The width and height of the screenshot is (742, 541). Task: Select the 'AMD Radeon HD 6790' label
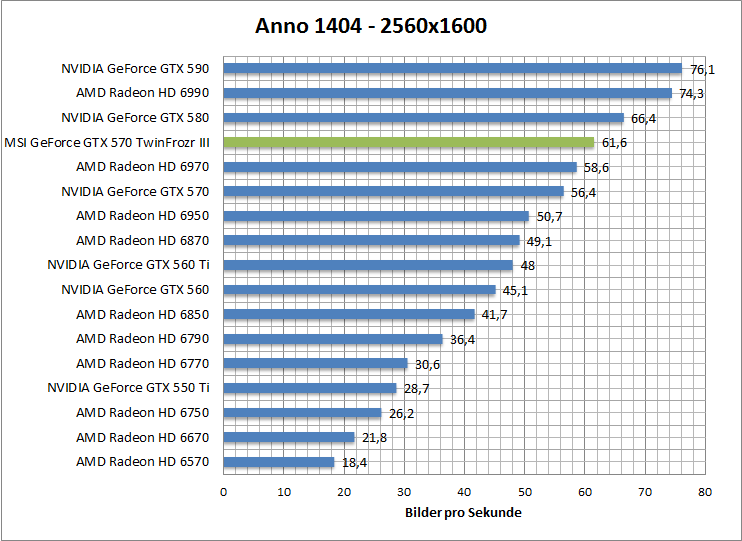click(142, 338)
